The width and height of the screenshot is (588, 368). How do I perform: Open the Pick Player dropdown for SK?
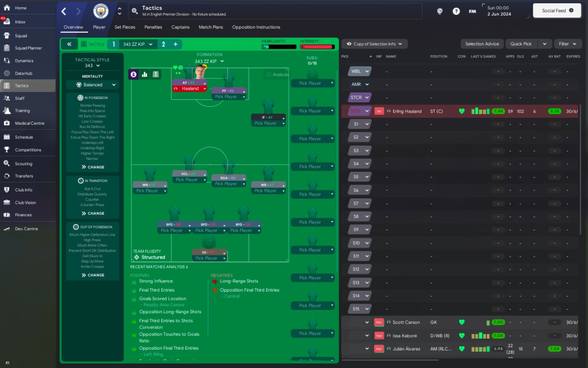click(x=209, y=258)
